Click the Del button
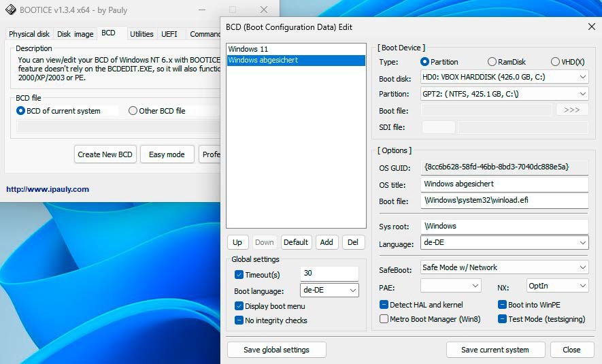This screenshot has height=364, width=602. (353, 242)
